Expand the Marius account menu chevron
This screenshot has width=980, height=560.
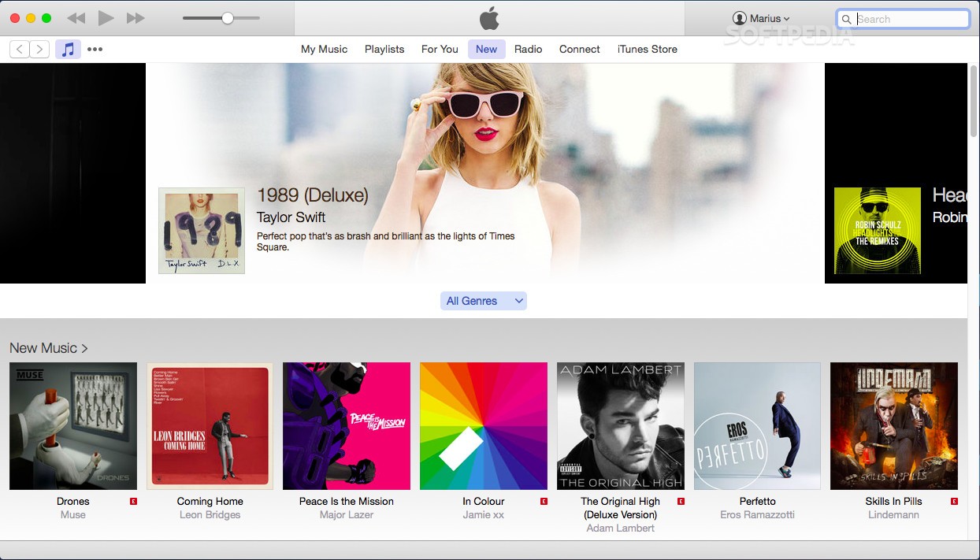(786, 17)
